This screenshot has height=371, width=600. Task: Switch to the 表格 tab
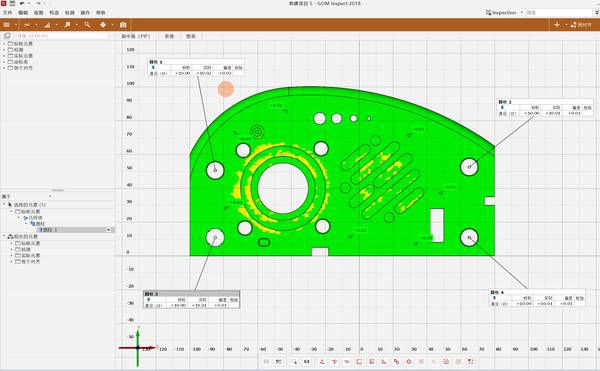[169, 36]
